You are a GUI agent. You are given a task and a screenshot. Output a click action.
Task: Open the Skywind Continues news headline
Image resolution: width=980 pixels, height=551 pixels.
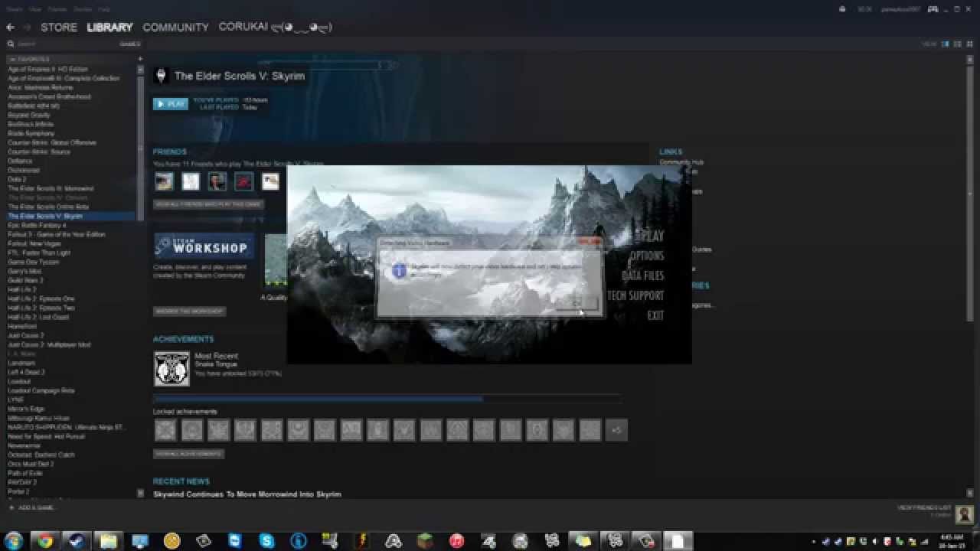[x=247, y=494]
